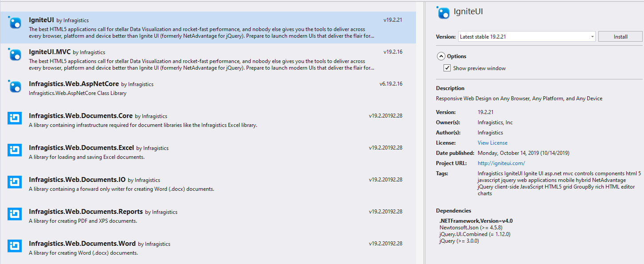Open the View License link

coord(492,143)
